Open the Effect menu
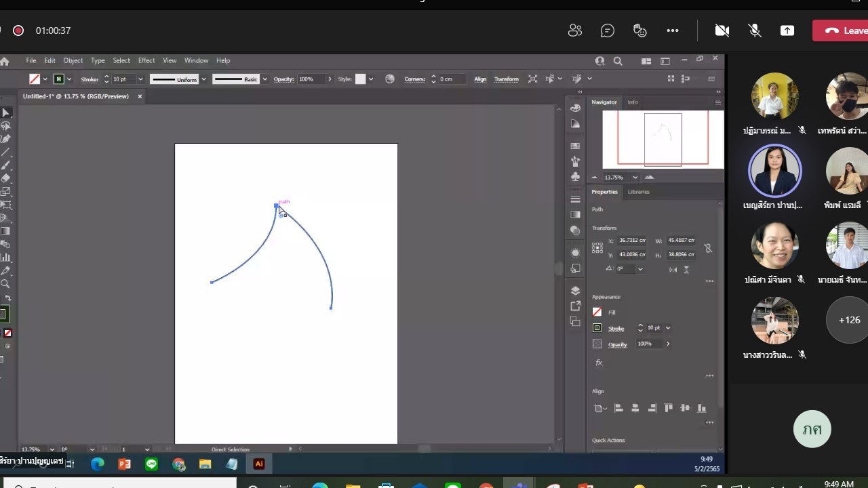868x488 pixels. point(146,61)
